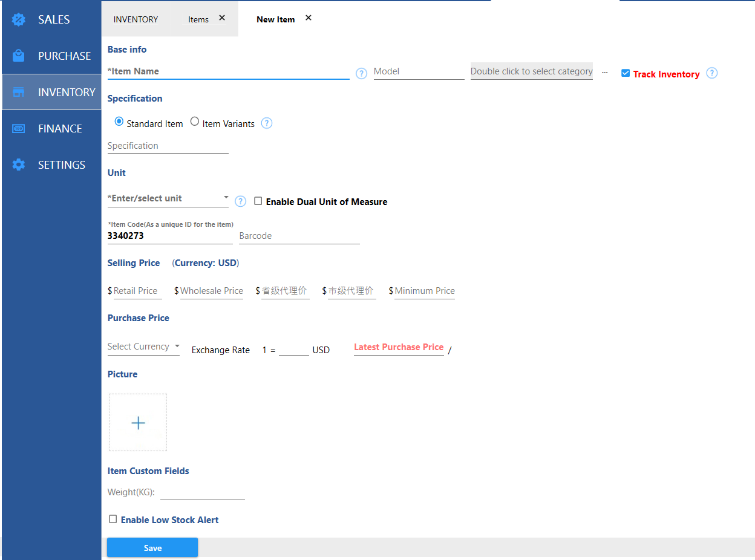
Task: Tick the Enable Low Stock Alert checkbox
Action: (113, 519)
